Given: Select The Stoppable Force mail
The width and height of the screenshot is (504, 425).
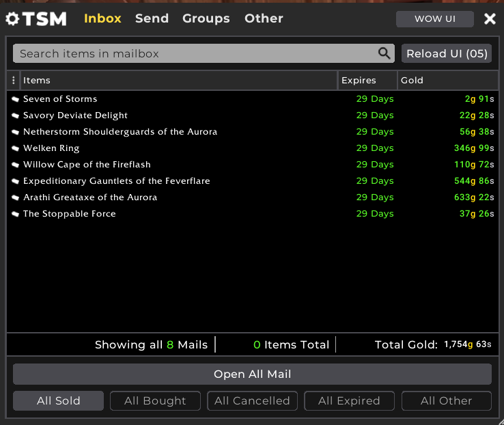Looking at the screenshot, I should [252, 214].
